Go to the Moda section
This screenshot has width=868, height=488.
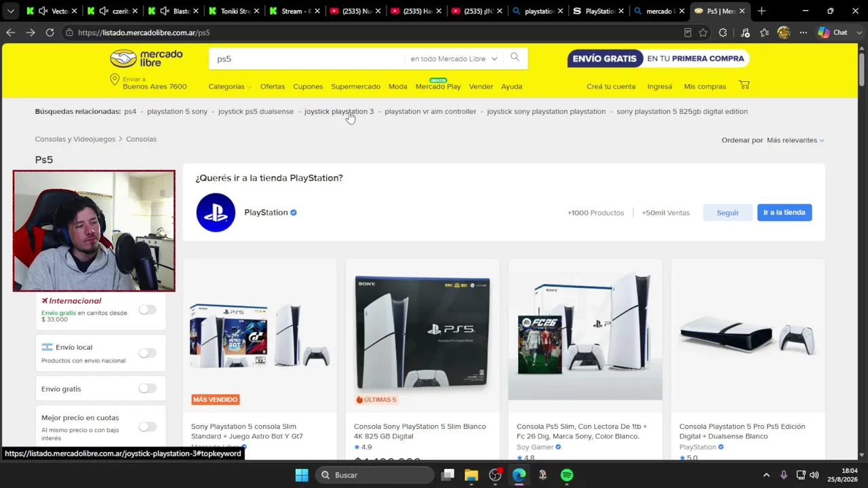tap(398, 87)
